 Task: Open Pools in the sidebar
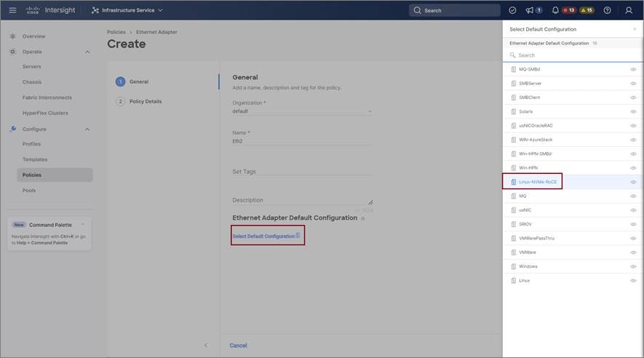(29, 191)
